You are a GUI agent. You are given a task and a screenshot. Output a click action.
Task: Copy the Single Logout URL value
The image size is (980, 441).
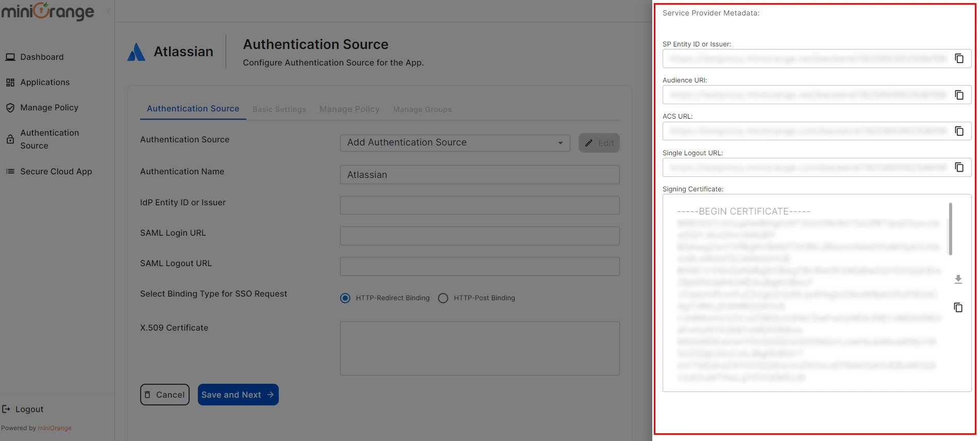[959, 167]
